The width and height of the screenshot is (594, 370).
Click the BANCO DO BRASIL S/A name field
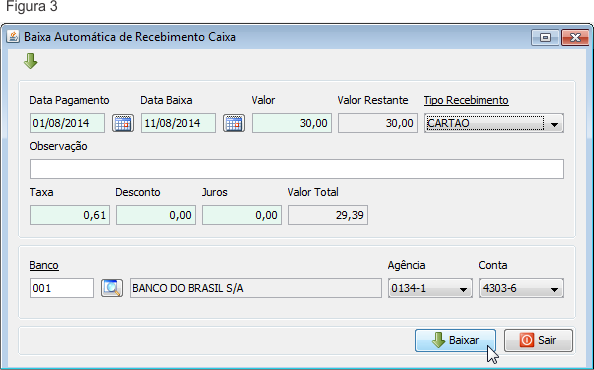click(256, 288)
